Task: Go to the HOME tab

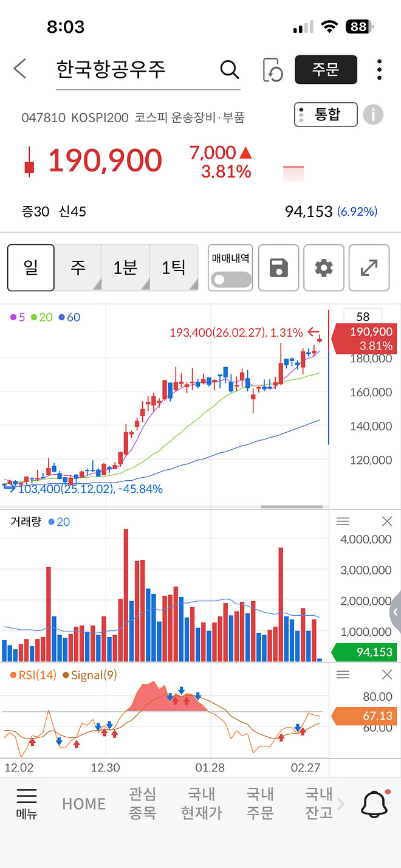Action: pyautogui.click(x=84, y=804)
